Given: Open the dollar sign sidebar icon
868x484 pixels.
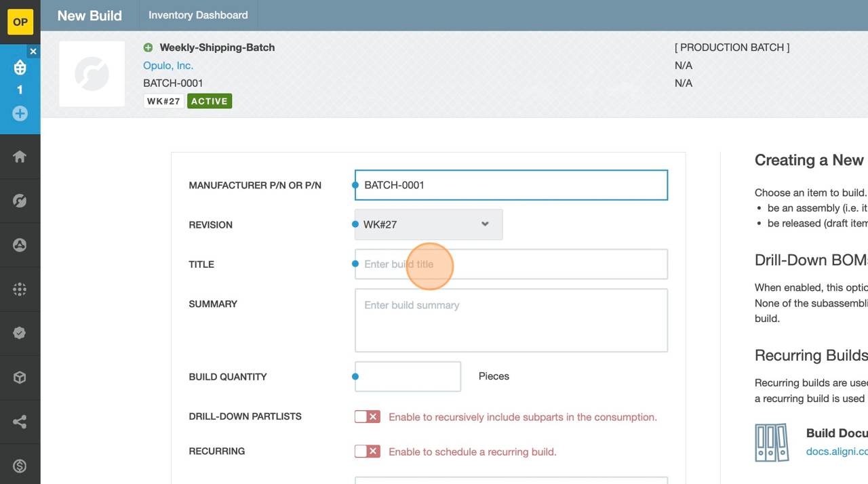Looking at the screenshot, I should [x=20, y=466].
